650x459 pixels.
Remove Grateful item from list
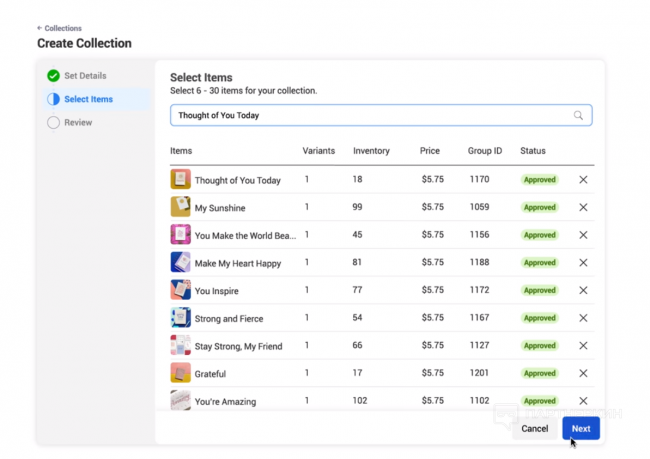click(583, 374)
